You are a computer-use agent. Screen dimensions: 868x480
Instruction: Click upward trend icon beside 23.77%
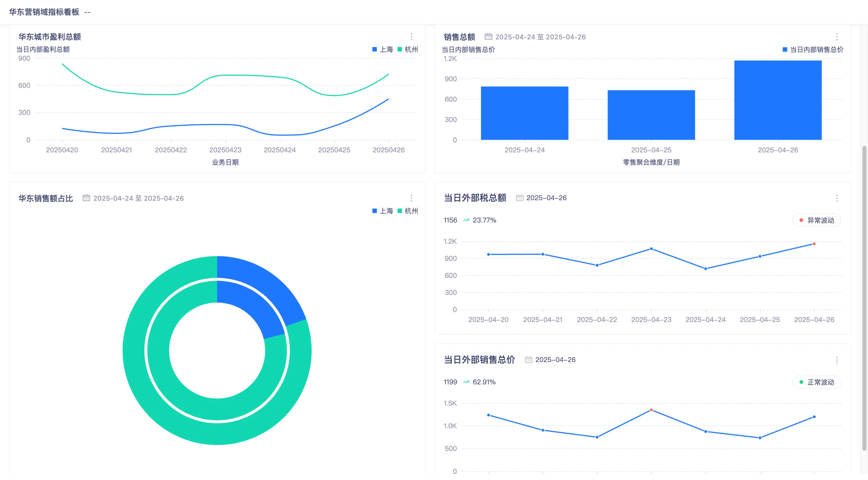466,220
